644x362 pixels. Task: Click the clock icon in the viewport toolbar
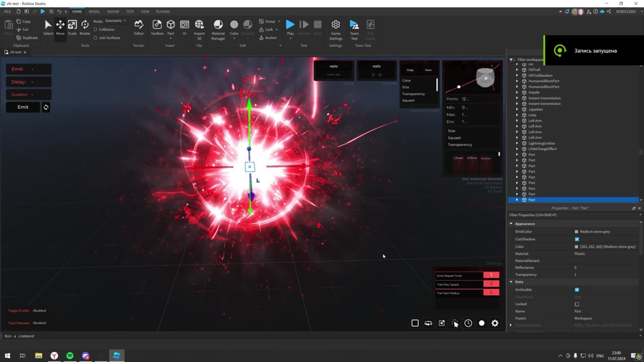468,323
